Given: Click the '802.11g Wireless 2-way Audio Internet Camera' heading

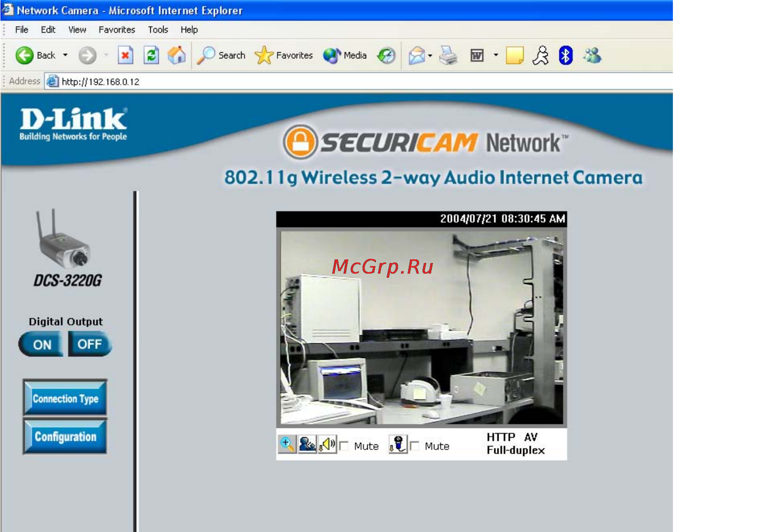Looking at the screenshot, I should tap(433, 177).
